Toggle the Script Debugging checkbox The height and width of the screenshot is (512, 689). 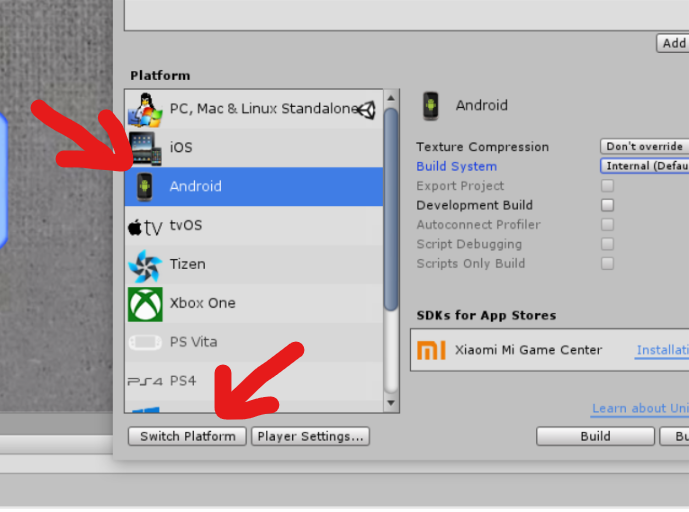click(x=607, y=244)
